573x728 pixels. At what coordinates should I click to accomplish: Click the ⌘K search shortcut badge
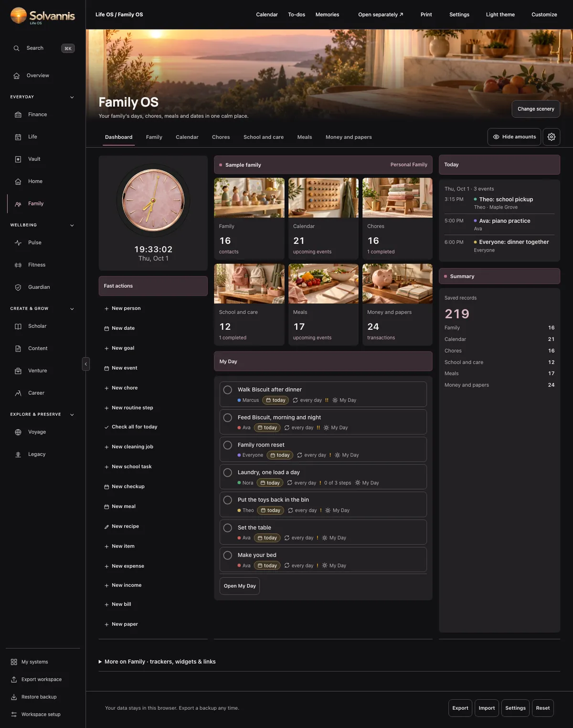point(68,48)
